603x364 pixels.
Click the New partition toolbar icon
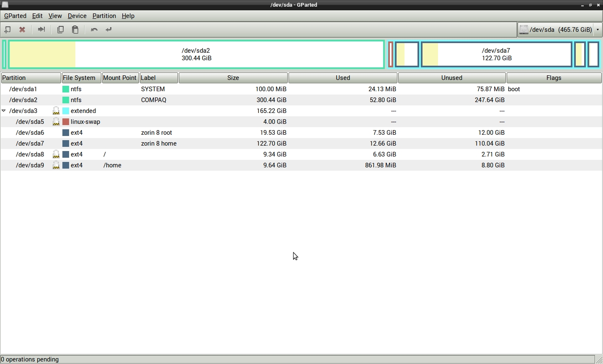8,30
